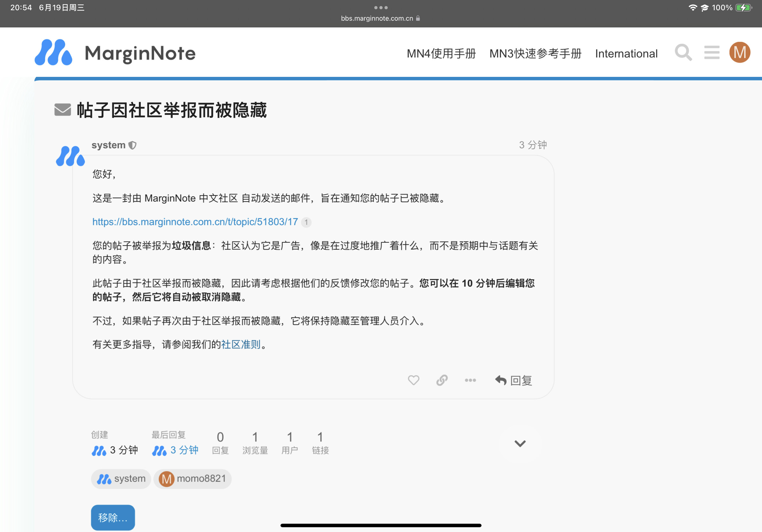Image resolution: width=762 pixels, height=532 pixels.
Task: Tap the battery indicator in status bar
Action: (744, 8)
